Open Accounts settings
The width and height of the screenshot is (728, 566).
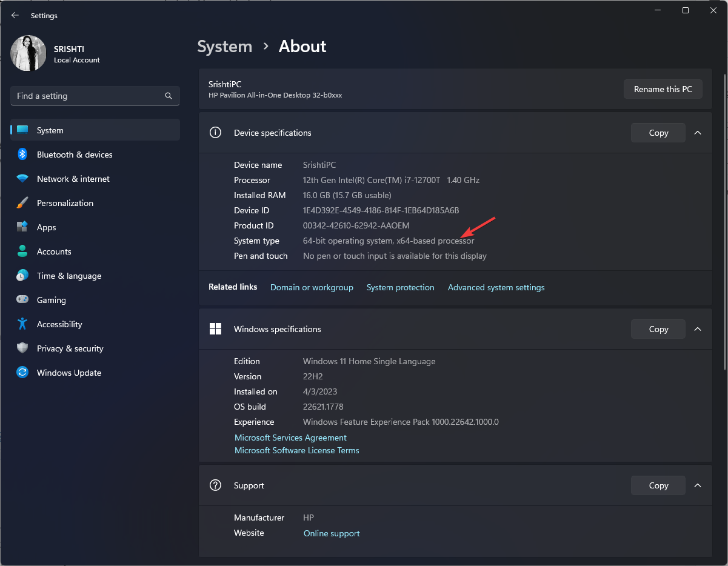pyautogui.click(x=53, y=251)
